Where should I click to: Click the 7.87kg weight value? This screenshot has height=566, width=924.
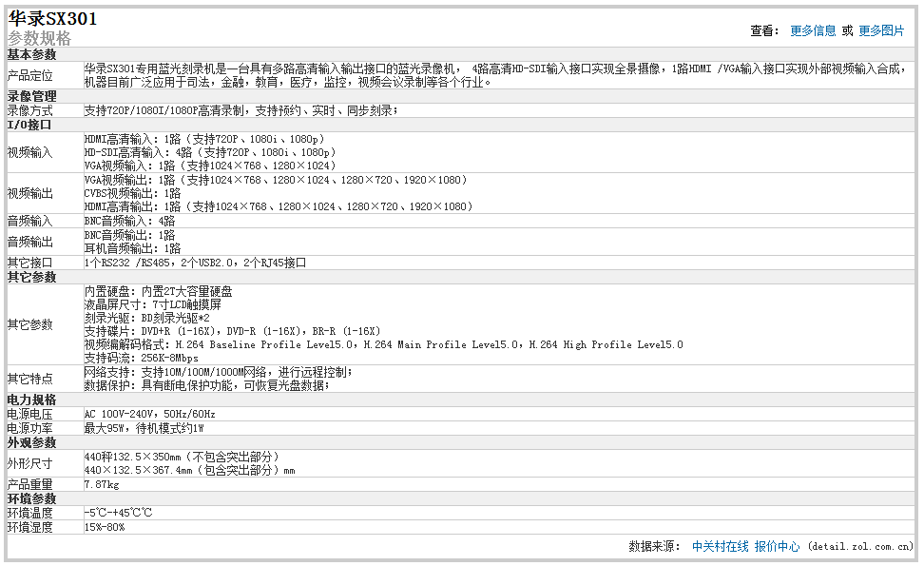[x=102, y=484]
